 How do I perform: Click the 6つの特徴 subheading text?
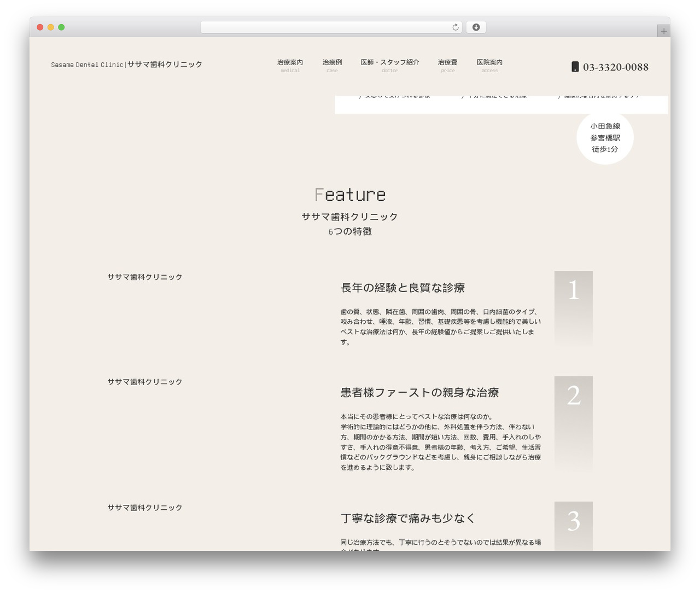[350, 231]
